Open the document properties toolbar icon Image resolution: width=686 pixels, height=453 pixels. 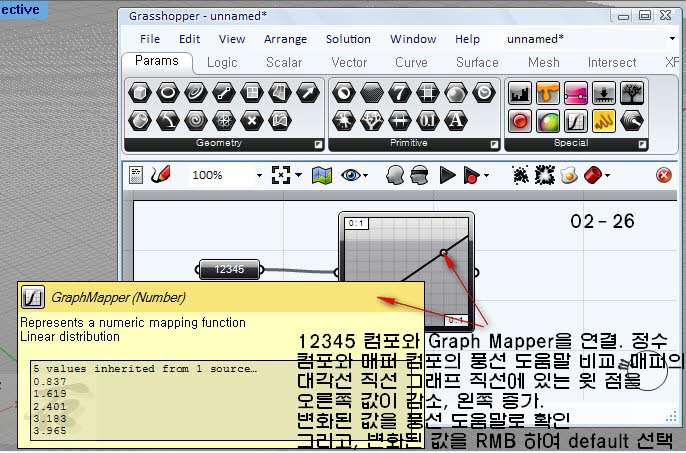coord(136,176)
